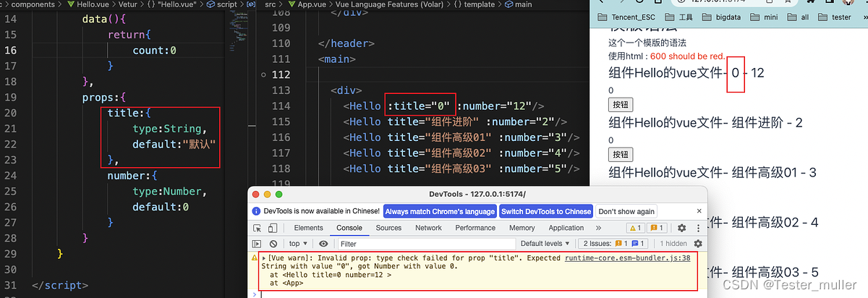Switch to the Elements tab
The height and width of the screenshot is (298, 868).
point(308,228)
